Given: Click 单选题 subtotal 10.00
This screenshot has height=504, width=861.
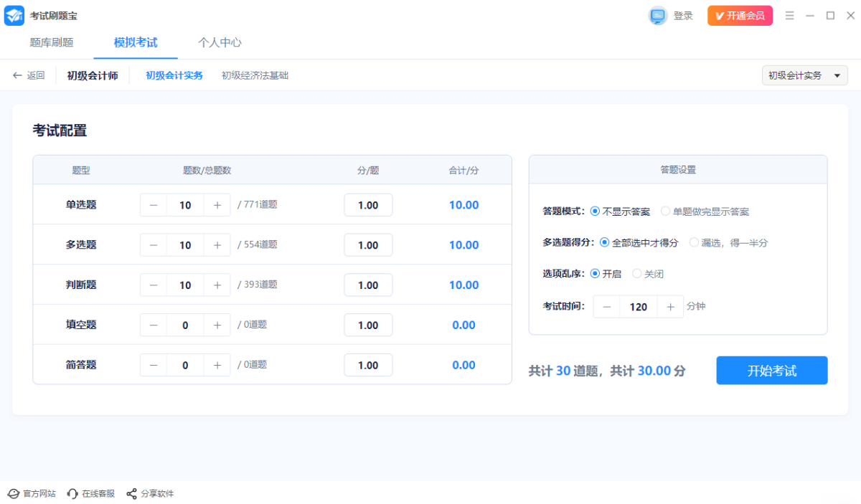Looking at the screenshot, I should point(464,205).
